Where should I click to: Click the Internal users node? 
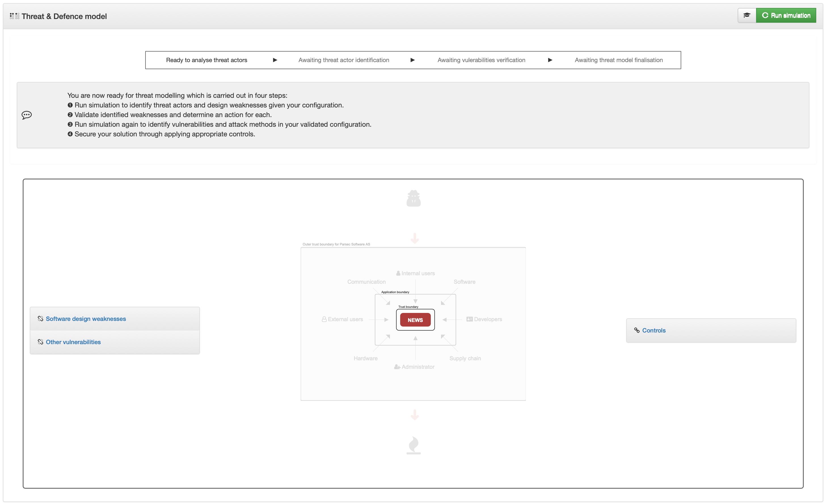(x=415, y=274)
